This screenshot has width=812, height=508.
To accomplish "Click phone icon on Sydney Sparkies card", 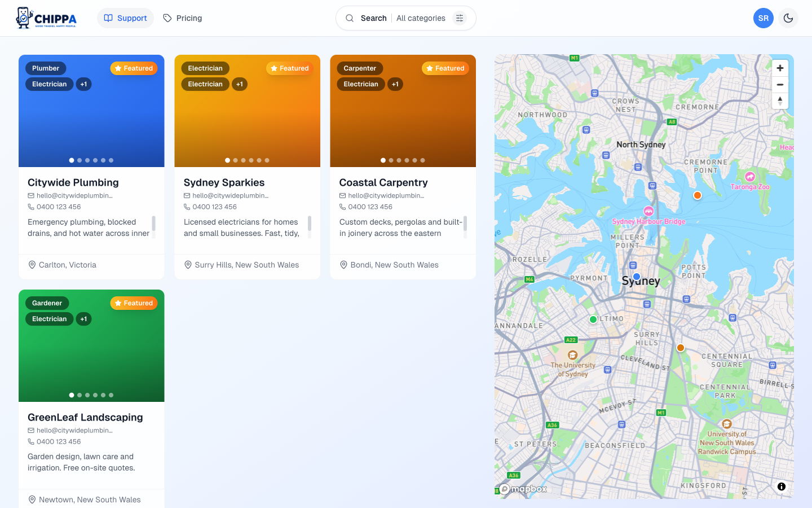I will click(x=187, y=207).
